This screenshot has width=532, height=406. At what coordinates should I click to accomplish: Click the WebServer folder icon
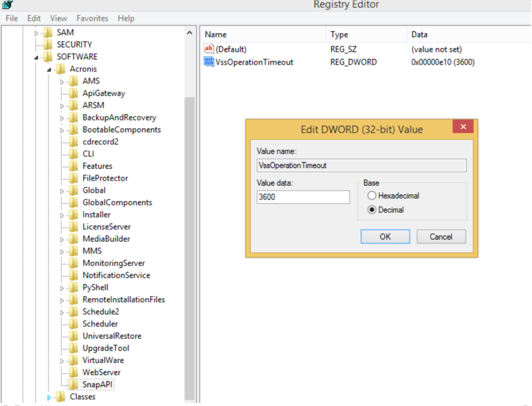coord(74,372)
